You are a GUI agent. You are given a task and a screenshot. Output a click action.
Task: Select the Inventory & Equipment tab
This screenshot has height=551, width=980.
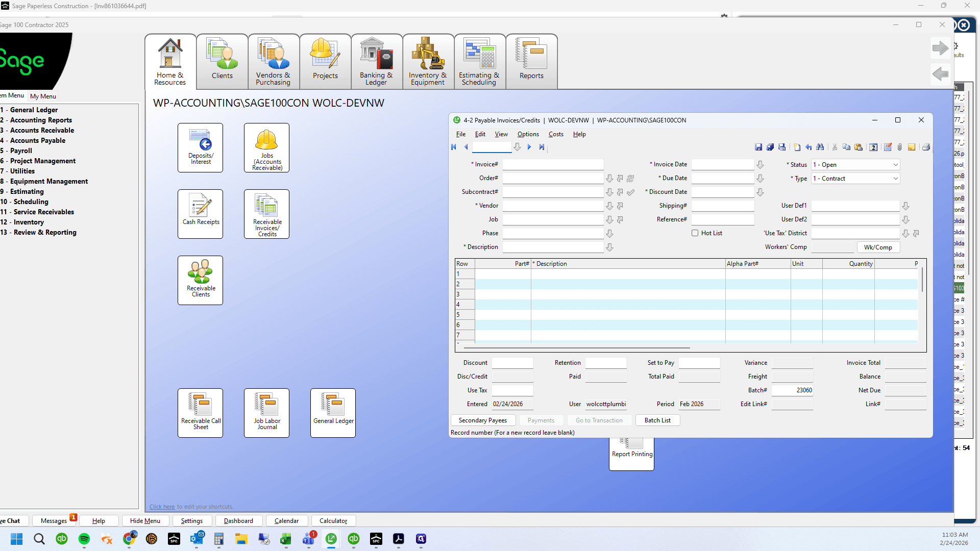pos(428,62)
